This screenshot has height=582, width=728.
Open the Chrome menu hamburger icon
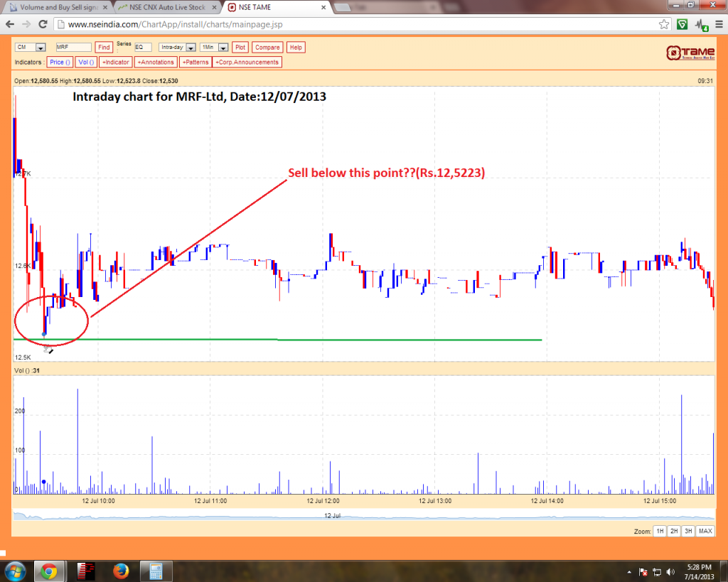(719, 24)
